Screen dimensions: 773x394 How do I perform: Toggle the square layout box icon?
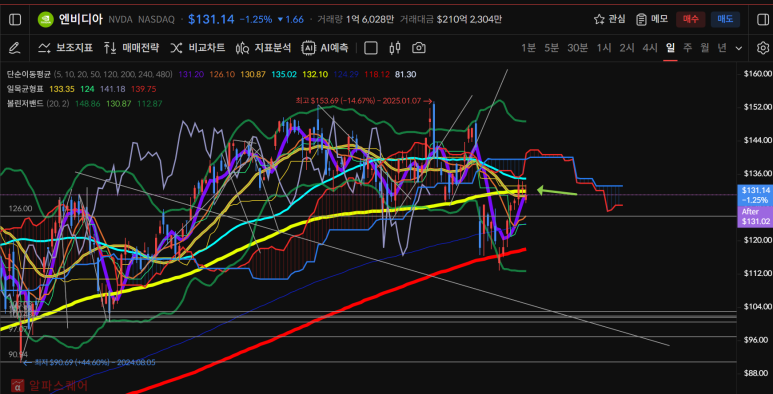click(x=371, y=48)
